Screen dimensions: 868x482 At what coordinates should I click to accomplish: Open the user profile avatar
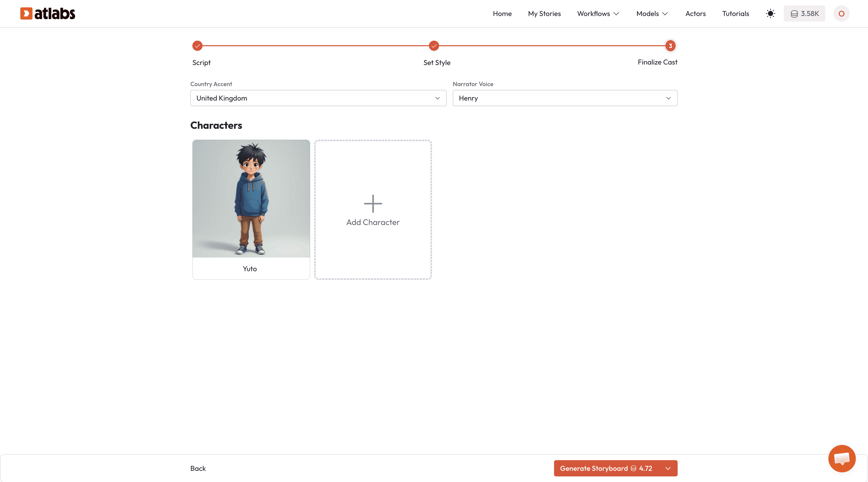[841, 13]
